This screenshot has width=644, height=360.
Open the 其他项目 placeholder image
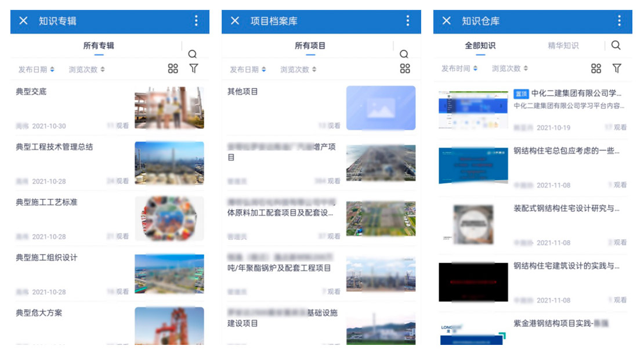tap(381, 107)
